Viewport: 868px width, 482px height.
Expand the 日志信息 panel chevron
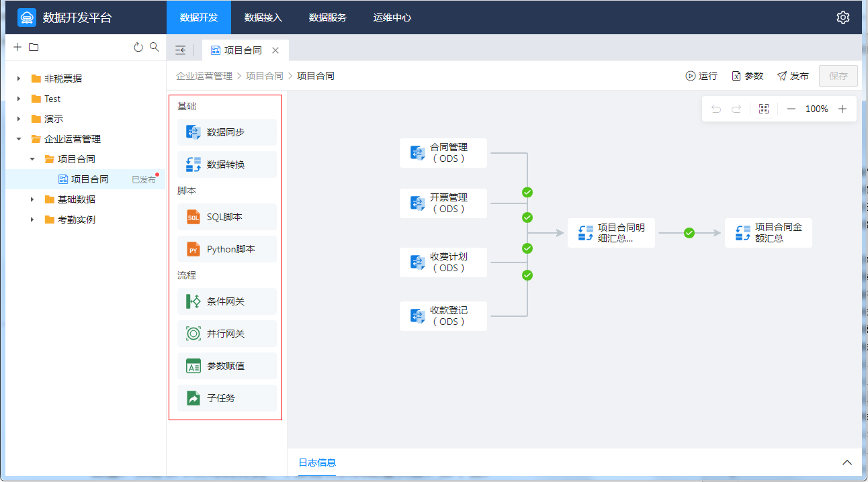tap(847, 463)
